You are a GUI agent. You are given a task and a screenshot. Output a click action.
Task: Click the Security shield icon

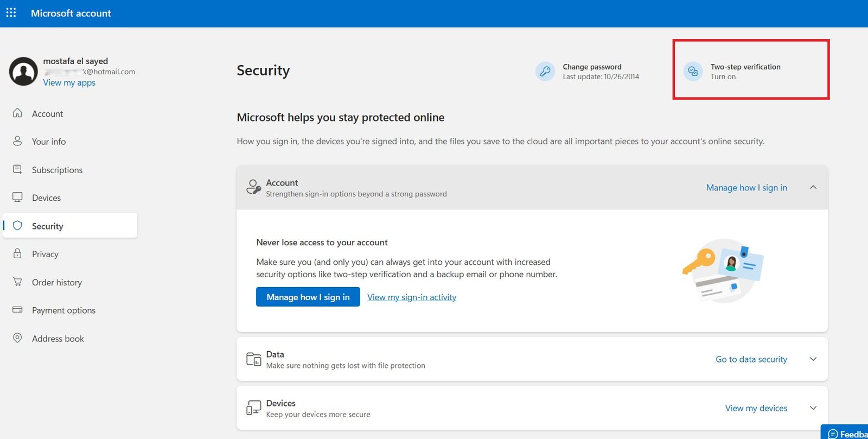coord(17,225)
